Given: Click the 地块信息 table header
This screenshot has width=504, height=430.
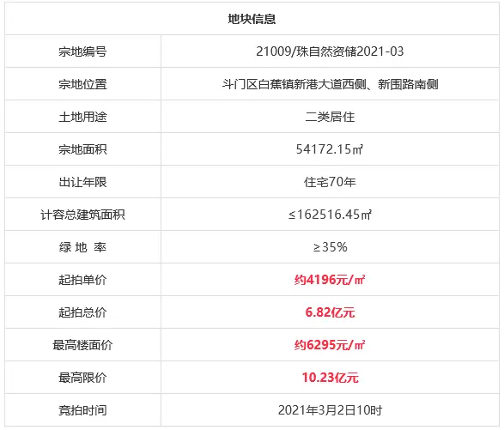Looking at the screenshot, I should tap(252, 19).
